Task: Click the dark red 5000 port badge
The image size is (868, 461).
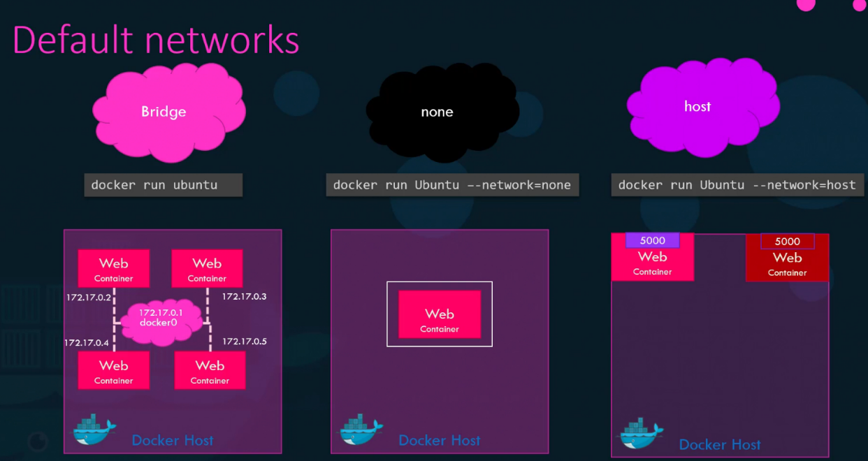Action: pyautogui.click(x=787, y=241)
